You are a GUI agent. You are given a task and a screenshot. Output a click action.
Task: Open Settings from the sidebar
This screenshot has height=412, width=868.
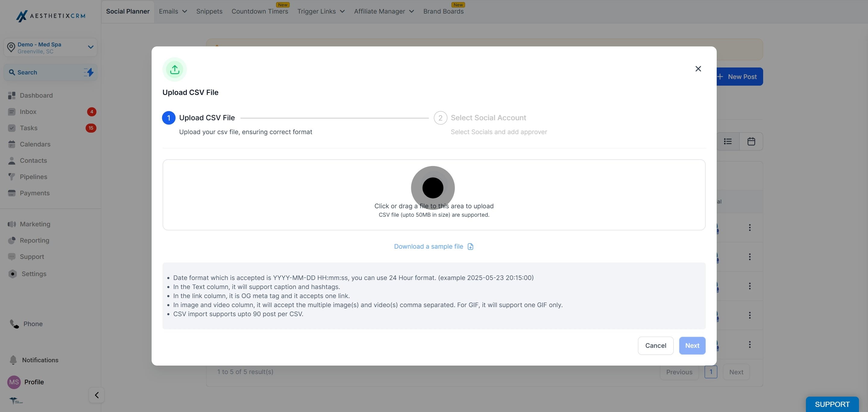tap(34, 274)
